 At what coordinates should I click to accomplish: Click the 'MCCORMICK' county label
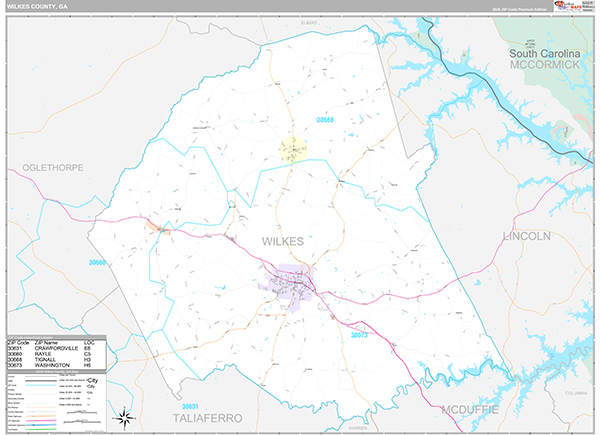(x=545, y=65)
